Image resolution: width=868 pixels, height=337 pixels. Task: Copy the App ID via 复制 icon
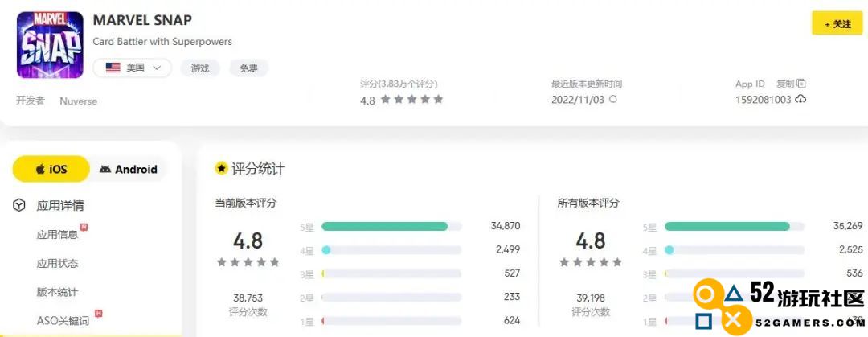[x=800, y=84]
